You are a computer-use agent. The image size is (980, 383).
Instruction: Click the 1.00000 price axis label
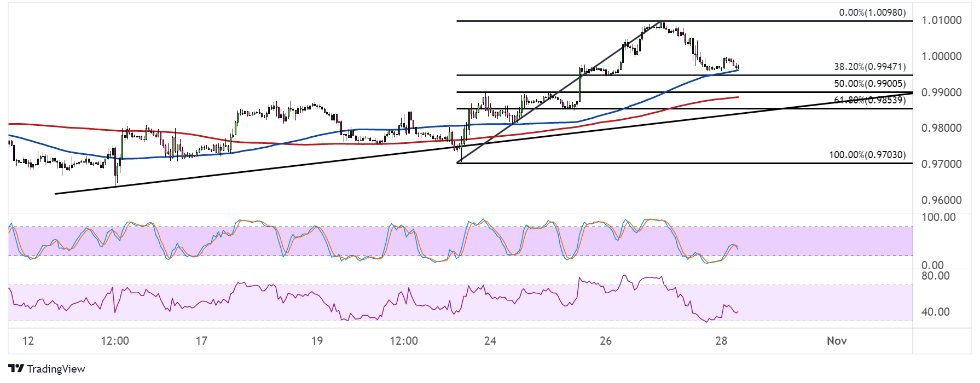click(x=942, y=56)
